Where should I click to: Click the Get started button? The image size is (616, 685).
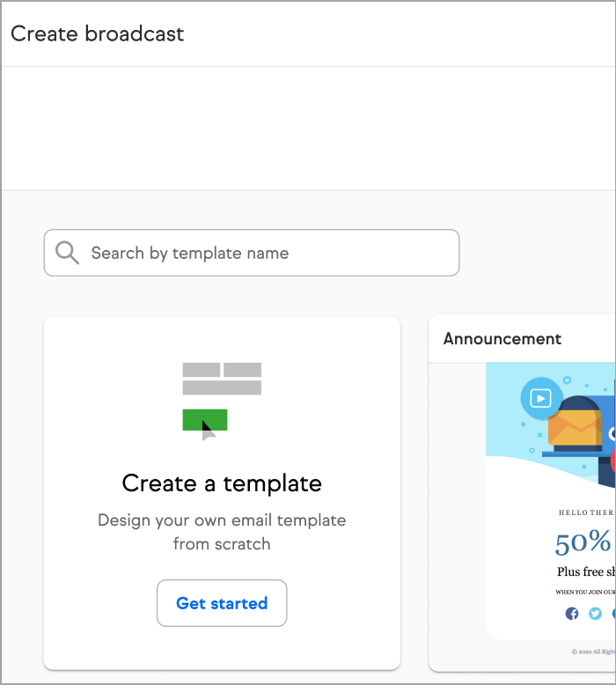222,603
